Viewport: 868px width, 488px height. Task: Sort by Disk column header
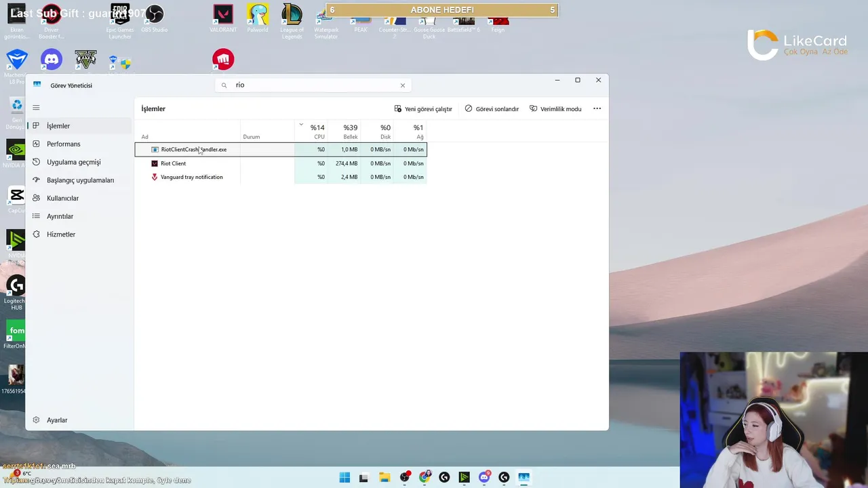click(x=377, y=131)
